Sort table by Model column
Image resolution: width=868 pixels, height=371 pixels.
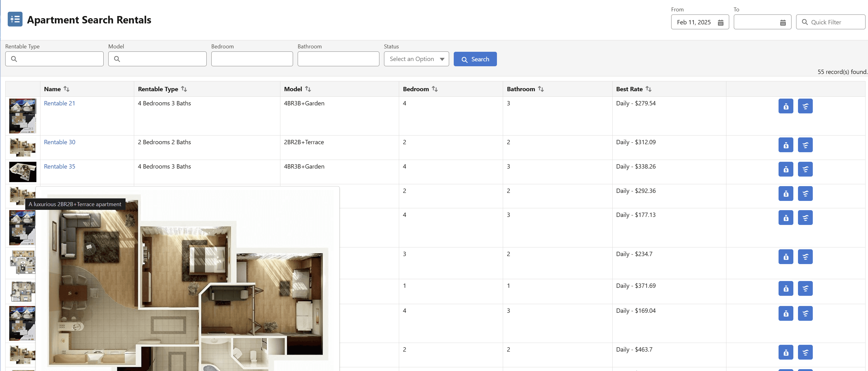[308, 89]
